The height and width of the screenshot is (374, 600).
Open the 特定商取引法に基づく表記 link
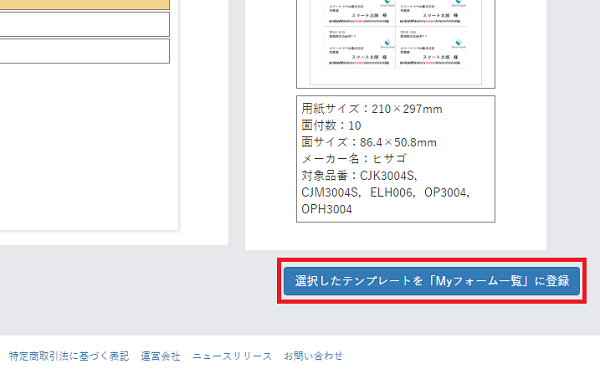tap(69, 356)
